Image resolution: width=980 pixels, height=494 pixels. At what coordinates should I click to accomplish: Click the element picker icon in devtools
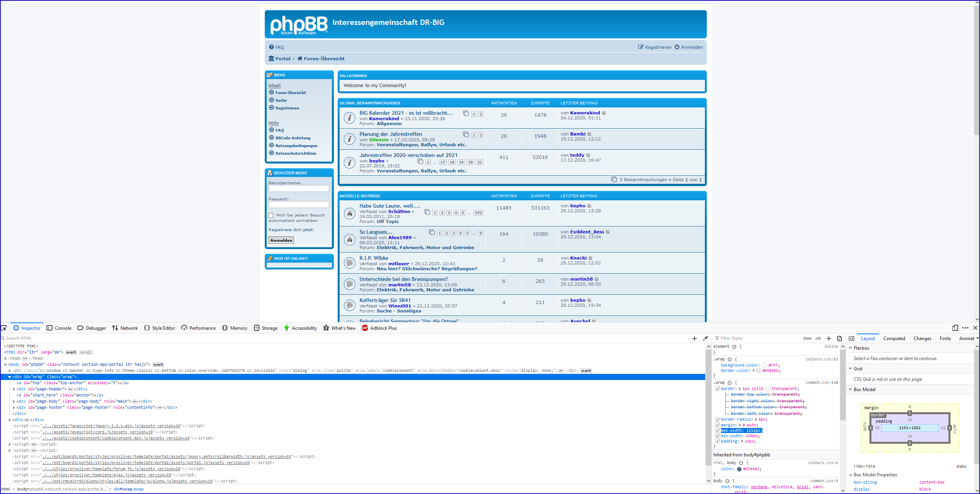[x=4, y=328]
